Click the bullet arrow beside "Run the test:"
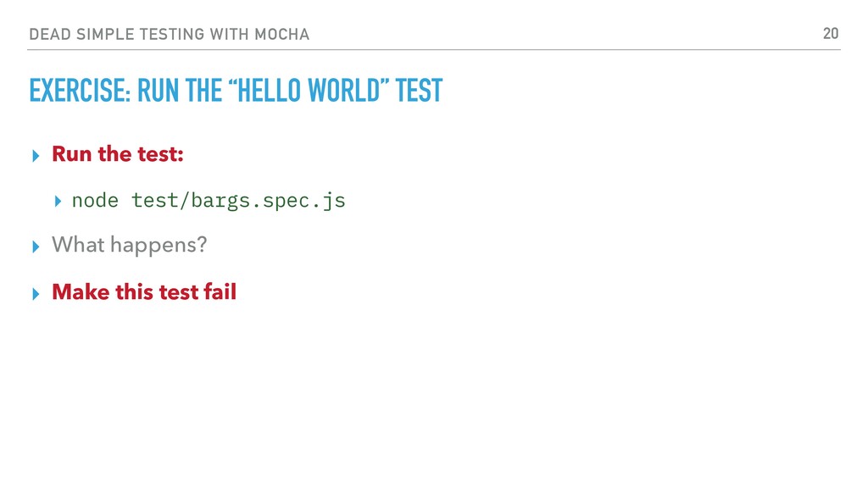868x488 pixels. pyautogui.click(x=36, y=156)
